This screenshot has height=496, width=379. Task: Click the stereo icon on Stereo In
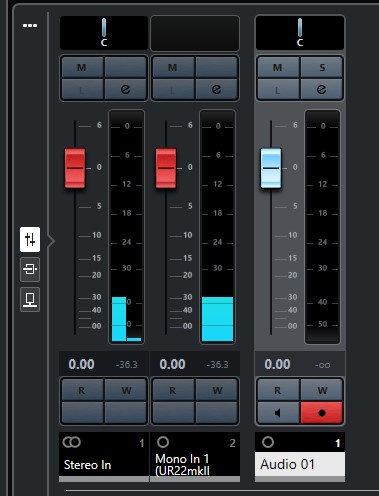71,442
